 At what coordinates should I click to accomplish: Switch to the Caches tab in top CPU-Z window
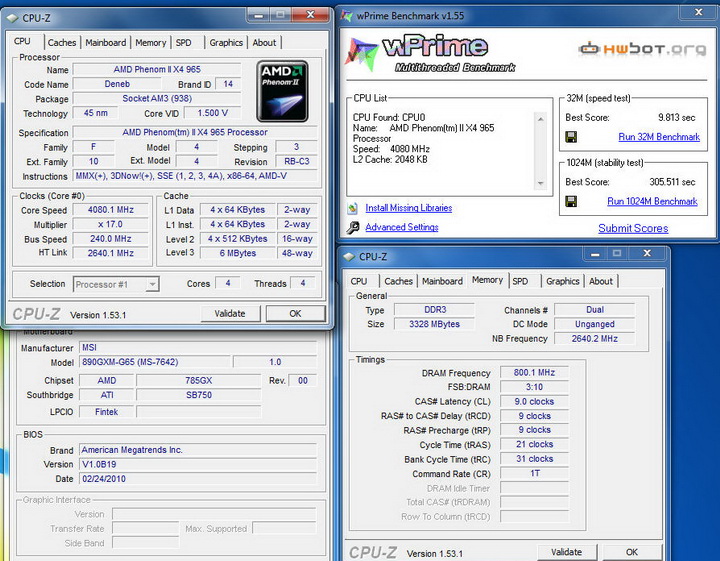point(62,43)
